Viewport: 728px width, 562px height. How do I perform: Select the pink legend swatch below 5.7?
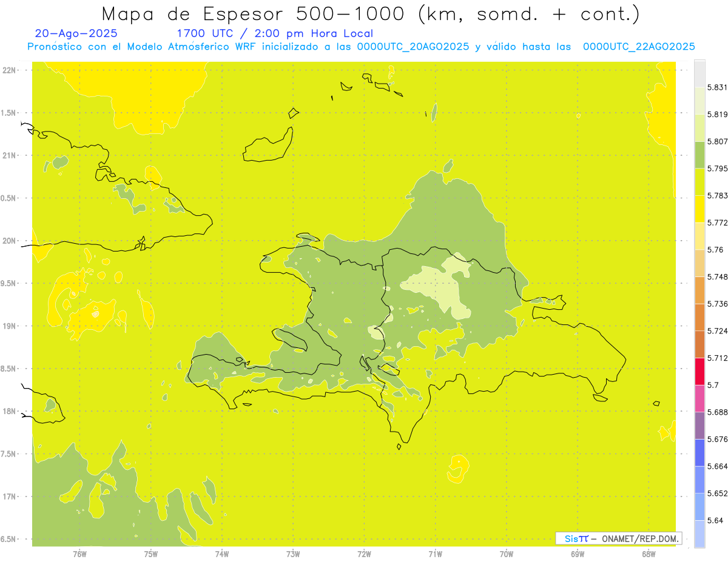click(x=699, y=398)
